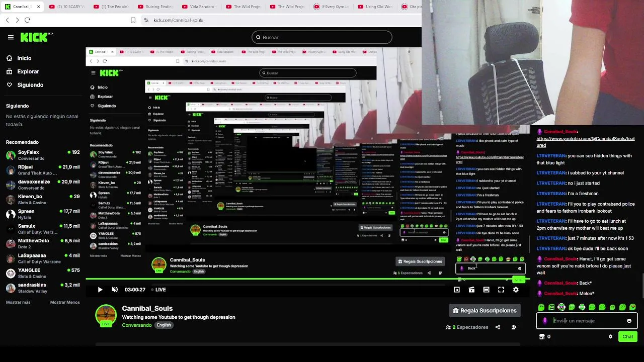
Task: Insert first green Kick emote
Action: click(541, 307)
